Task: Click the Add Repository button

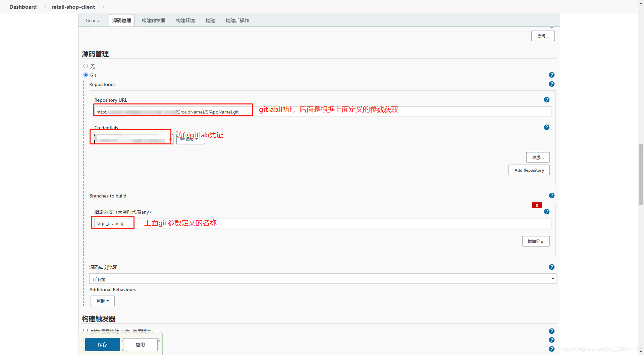Action: 529,170
